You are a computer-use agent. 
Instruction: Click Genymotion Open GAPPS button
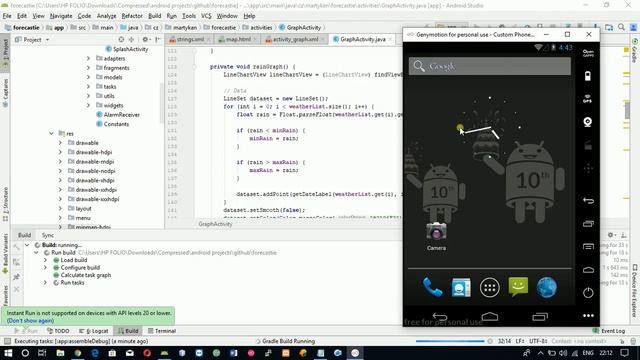[588, 53]
